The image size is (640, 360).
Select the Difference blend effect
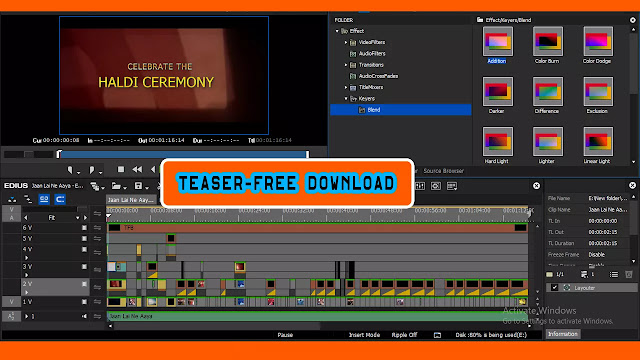(547, 95)
